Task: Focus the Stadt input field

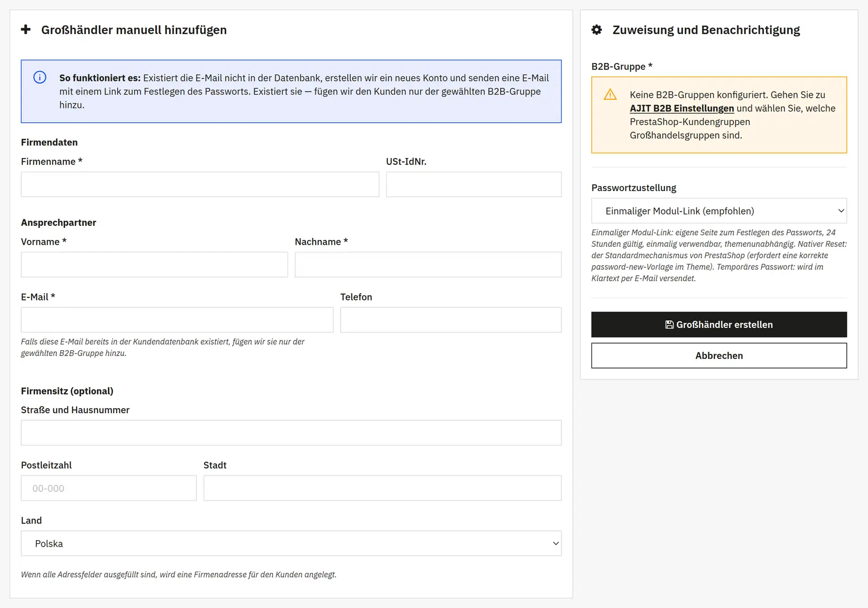Action: click(x=382, y=488)
